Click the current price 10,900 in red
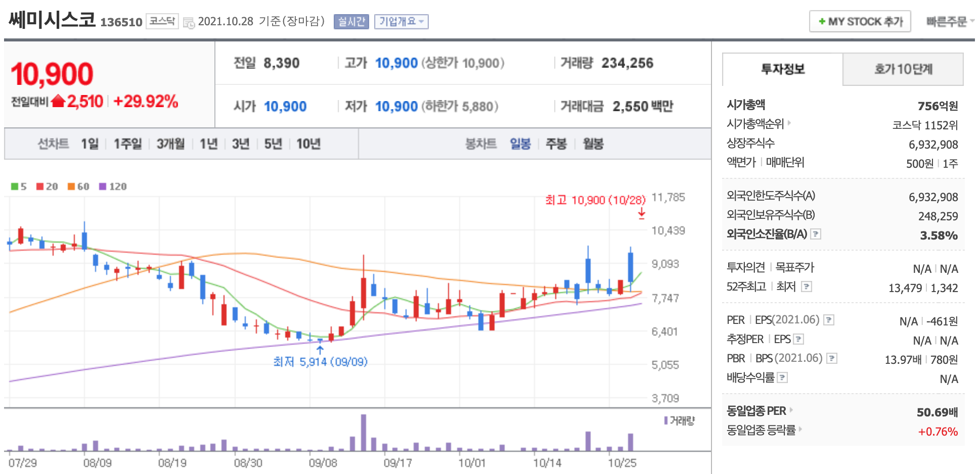The image size is (980, 474). click(52, 74)
